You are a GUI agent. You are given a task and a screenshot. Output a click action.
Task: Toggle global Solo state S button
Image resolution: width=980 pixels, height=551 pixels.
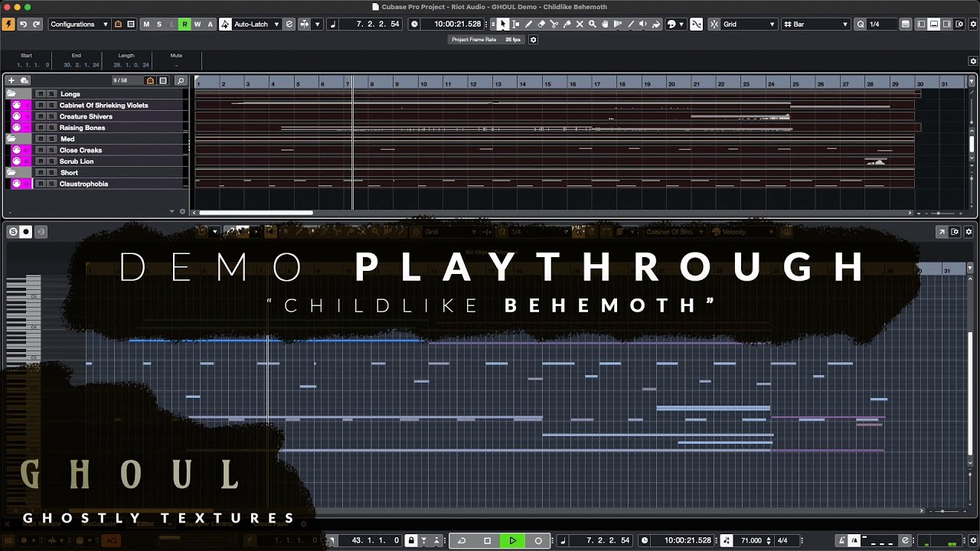(159, 24)
